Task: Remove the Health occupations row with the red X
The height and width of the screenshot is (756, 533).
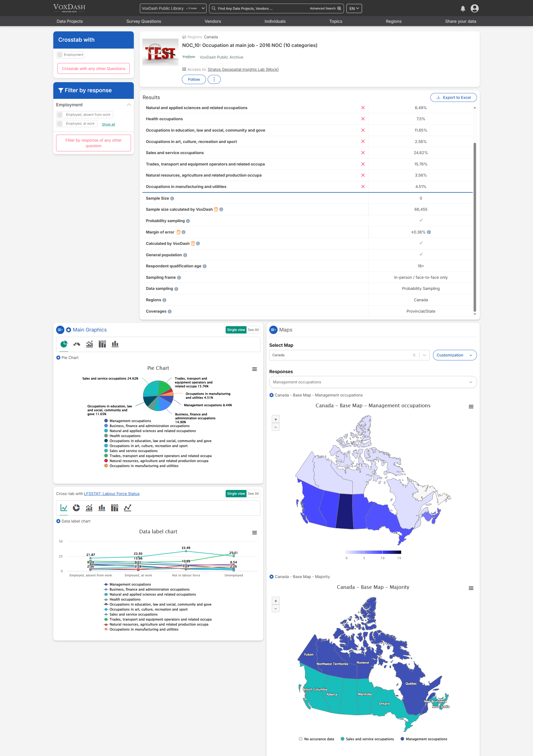Action: [363, 119]
